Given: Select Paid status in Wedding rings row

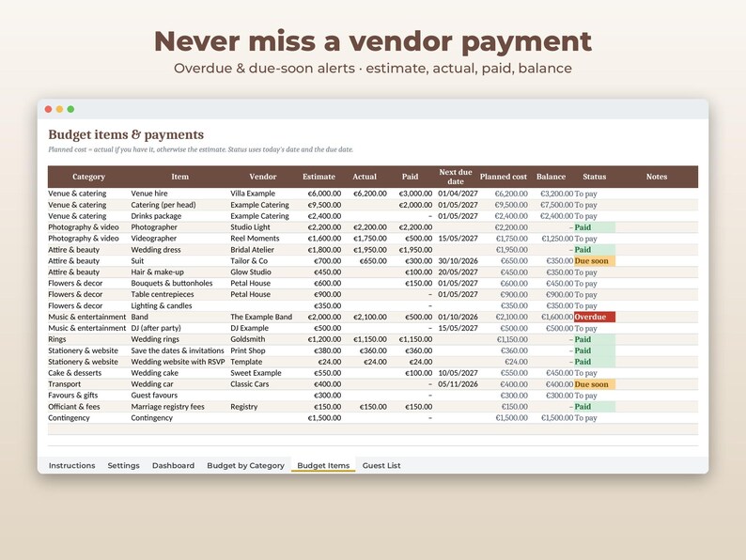Looking at the screenshot, I should pyautogui.click(x=595, y=339).
